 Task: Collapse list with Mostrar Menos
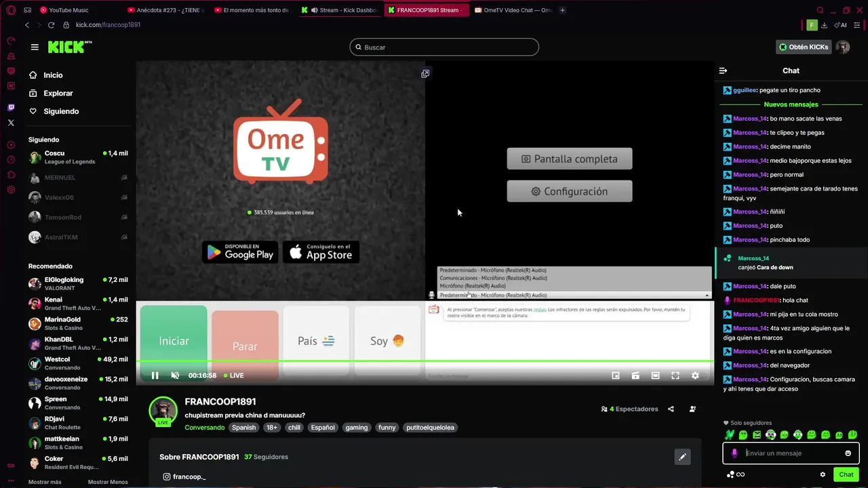108,482
